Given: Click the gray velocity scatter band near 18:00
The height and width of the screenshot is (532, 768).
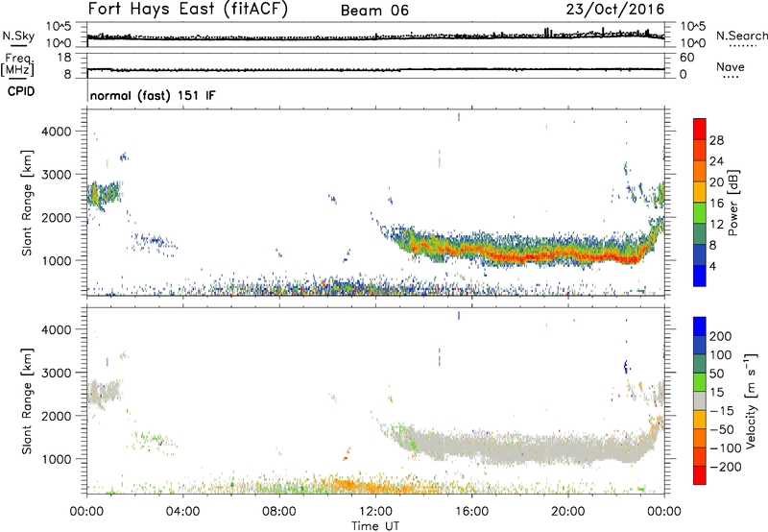Looking at the screenshot, I should coord(520,448).
